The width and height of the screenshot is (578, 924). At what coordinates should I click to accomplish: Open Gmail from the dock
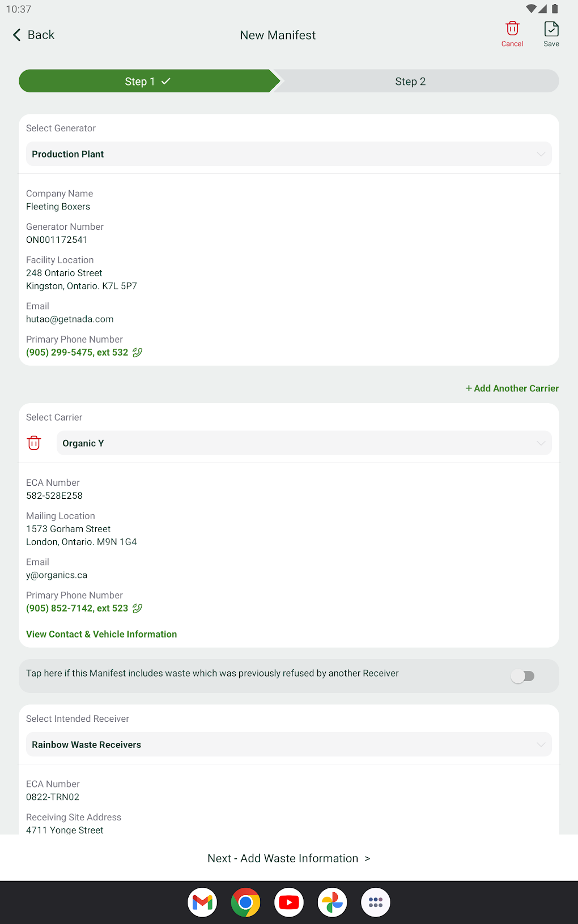click(202, 902)
